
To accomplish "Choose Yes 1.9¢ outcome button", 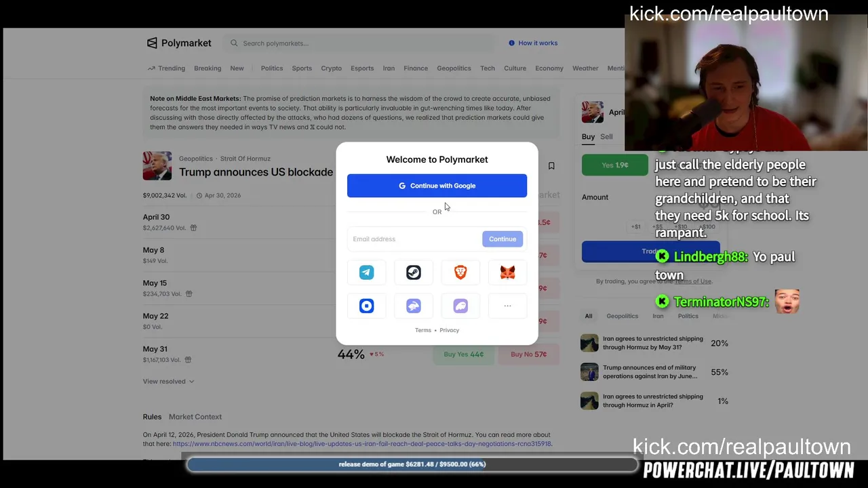I will [615, 165].
